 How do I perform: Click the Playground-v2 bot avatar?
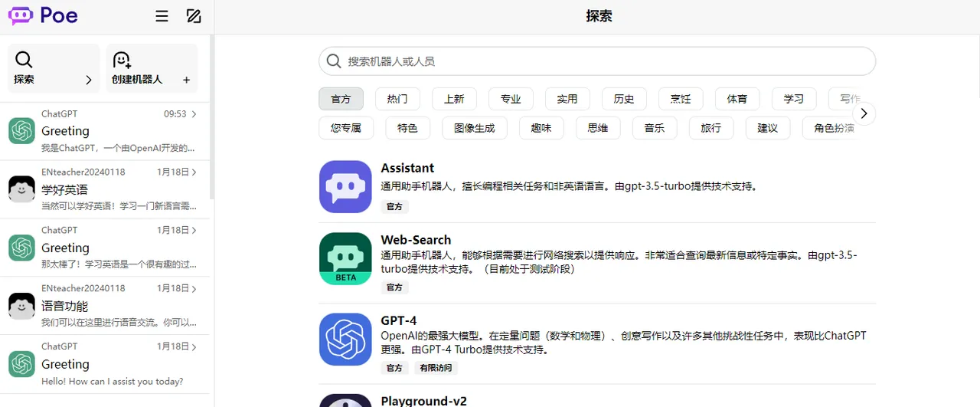pyautogui.click(x=345, y=400)
